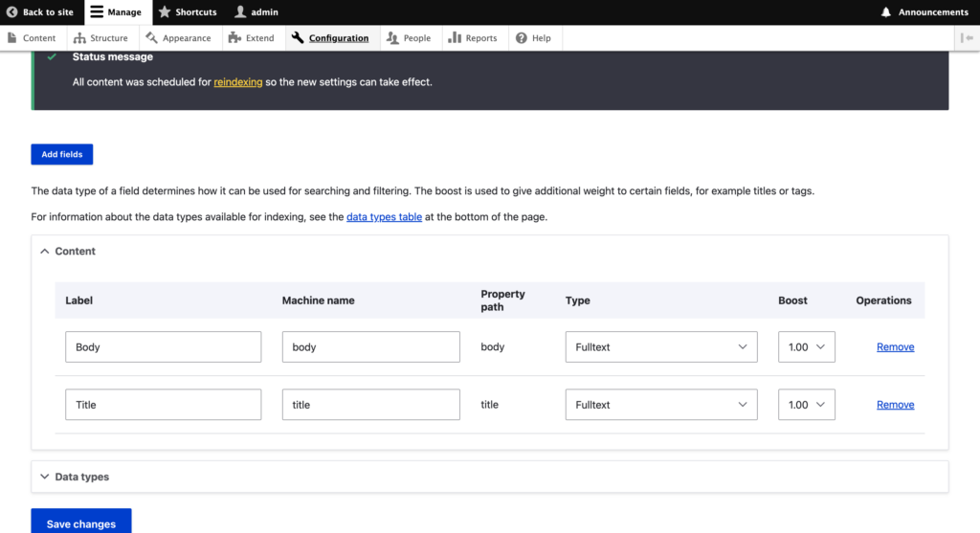
Task: Click the Back to site arrow icon
Action: click(x=12, y=12)
